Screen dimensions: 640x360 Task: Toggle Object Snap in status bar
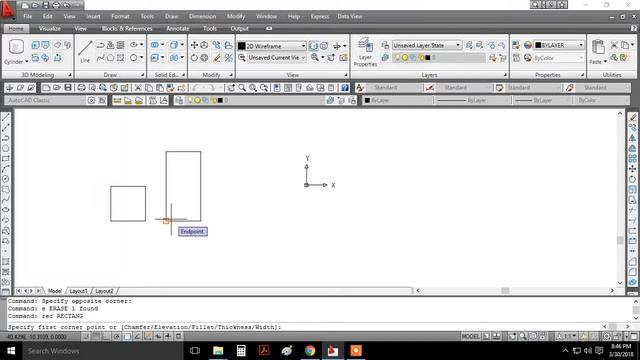tap(127, 337)
